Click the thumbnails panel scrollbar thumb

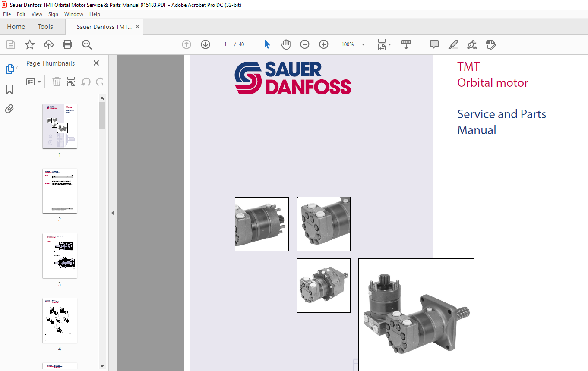pos(102,116)
